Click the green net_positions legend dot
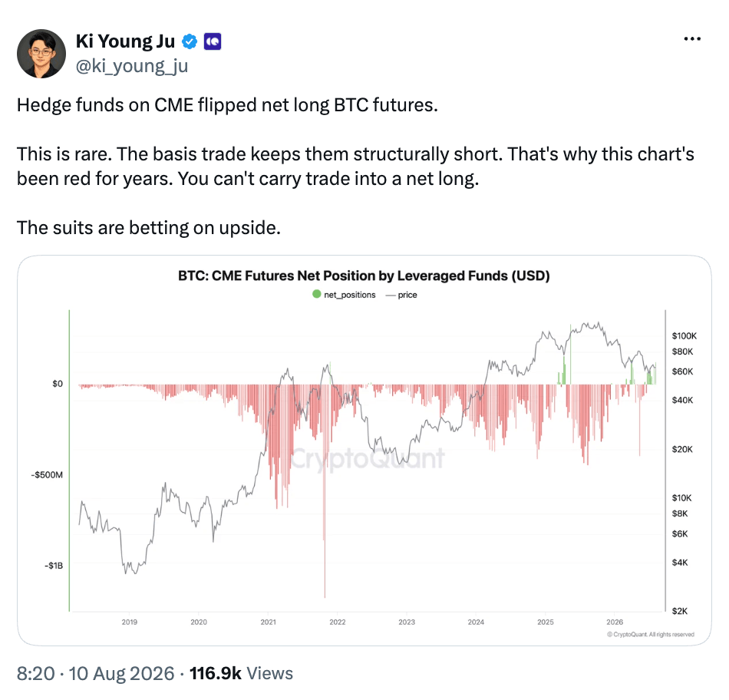 point(317,294)
